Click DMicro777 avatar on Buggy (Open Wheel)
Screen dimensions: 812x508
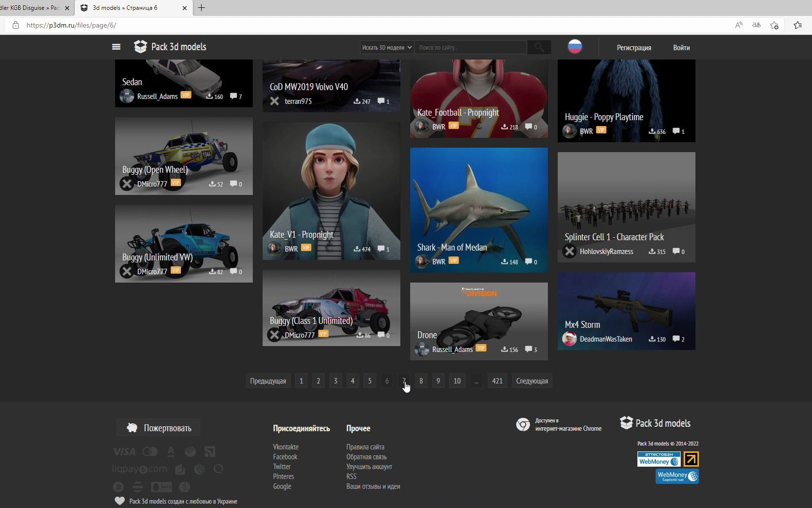(x=127, y=184)
